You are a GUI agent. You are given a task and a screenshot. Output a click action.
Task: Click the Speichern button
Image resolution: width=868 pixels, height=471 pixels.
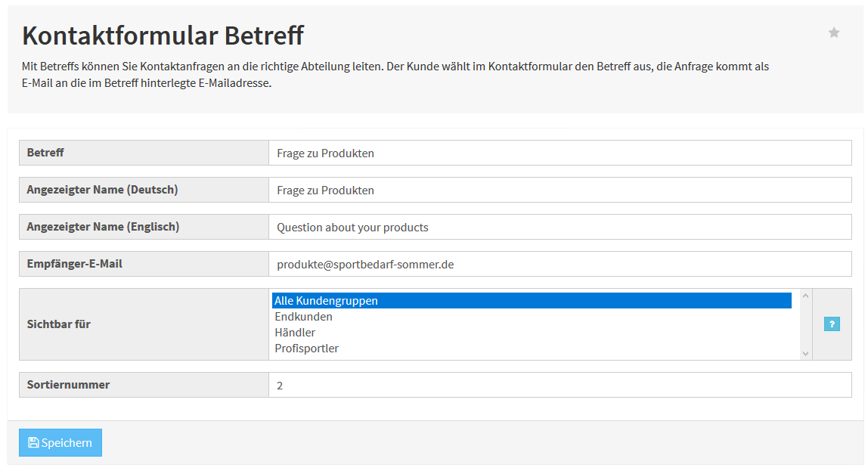click(60, 443)
